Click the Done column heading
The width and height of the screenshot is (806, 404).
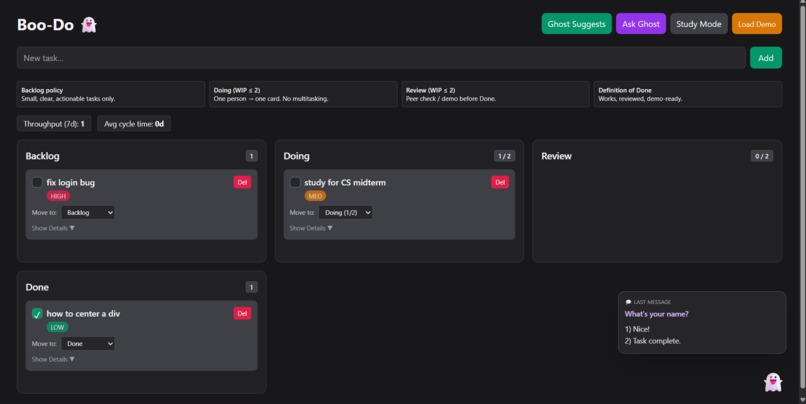(37, 287)
